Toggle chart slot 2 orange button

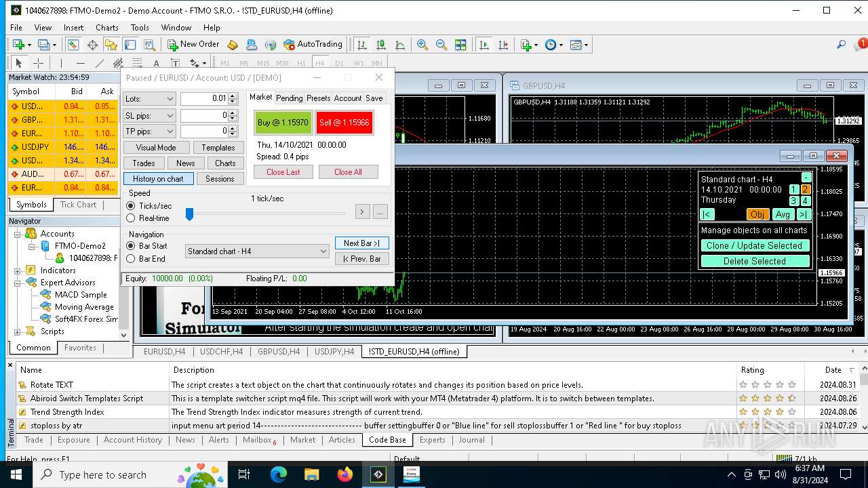pos(806,190)
